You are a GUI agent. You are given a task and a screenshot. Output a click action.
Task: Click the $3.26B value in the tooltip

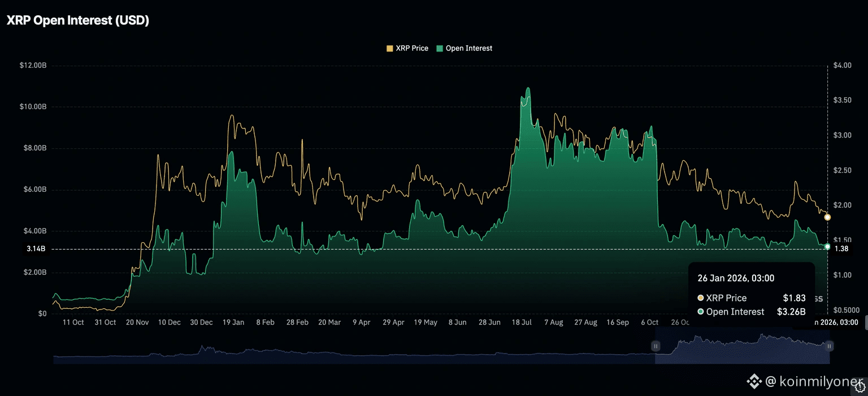791,312
